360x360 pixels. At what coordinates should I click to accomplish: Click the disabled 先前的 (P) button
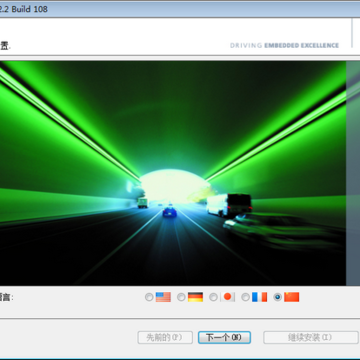pyautogui.click(x=165, y=337)
